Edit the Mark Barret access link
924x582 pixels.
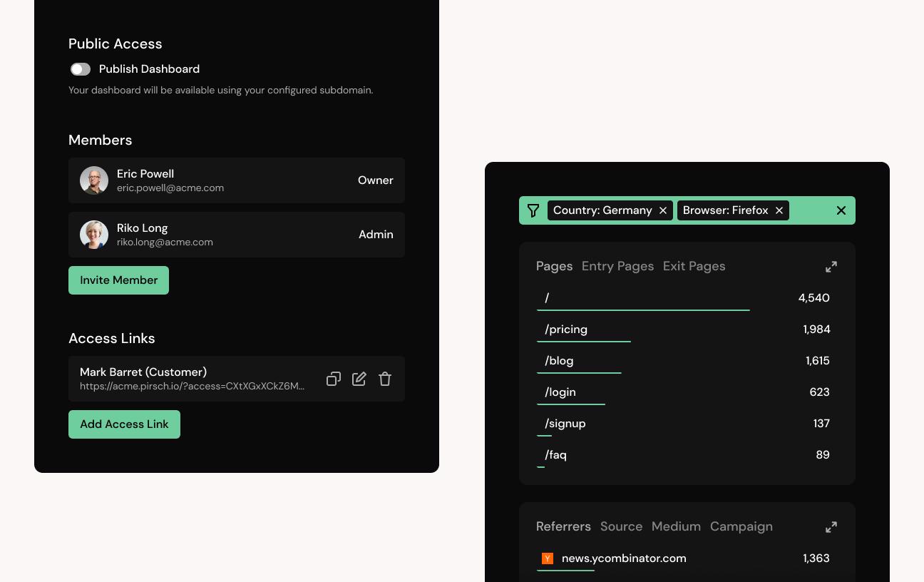point(359,379)
